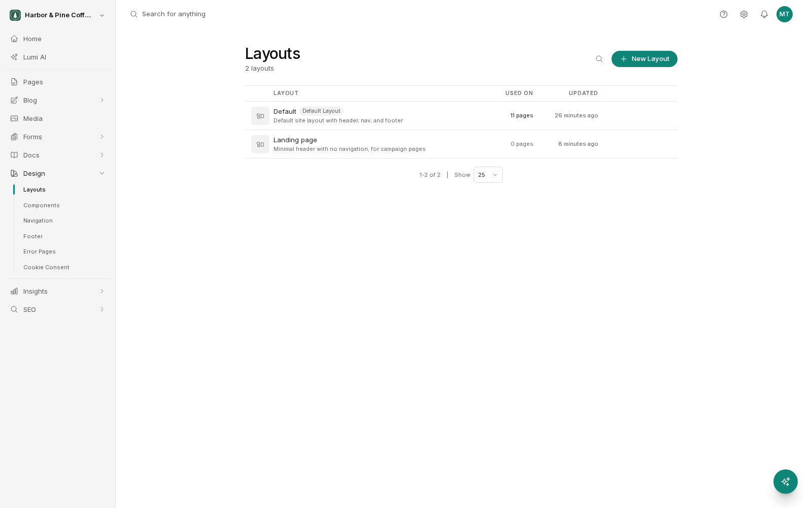Click the "26 minutes ago" updated cell
812x508 pixels.
coord(577,115)
